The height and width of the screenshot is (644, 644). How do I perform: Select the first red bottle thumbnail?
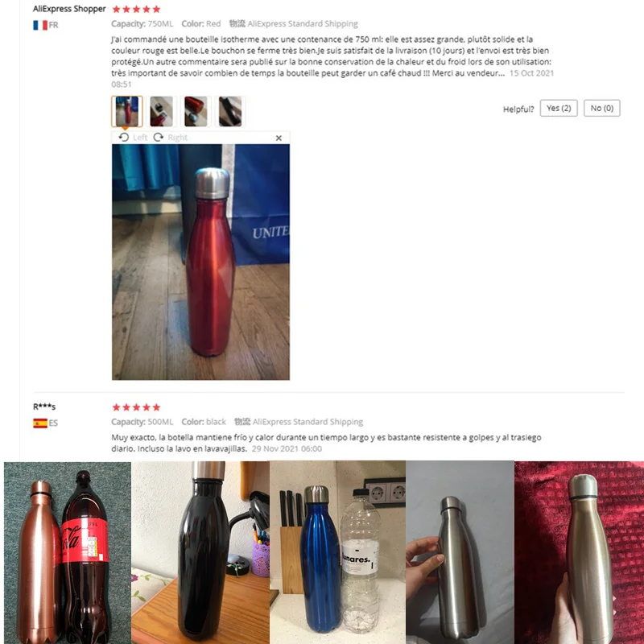point(127,111)
